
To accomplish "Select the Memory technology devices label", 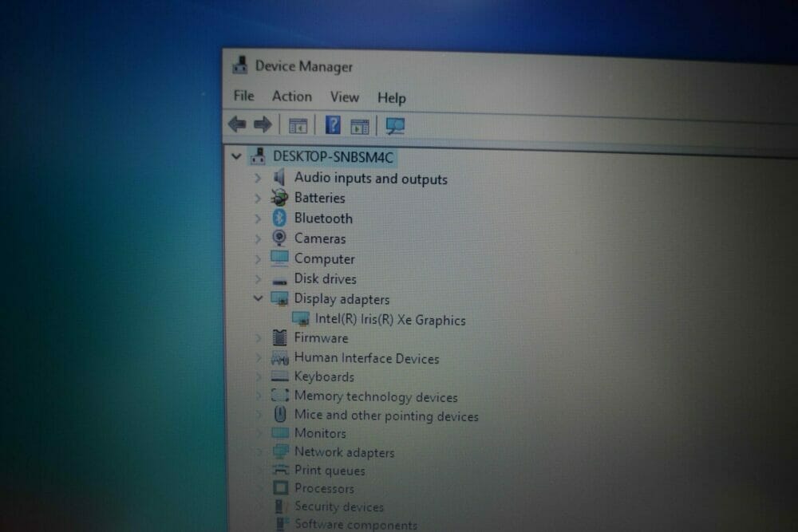I will (x=376, y=396).
